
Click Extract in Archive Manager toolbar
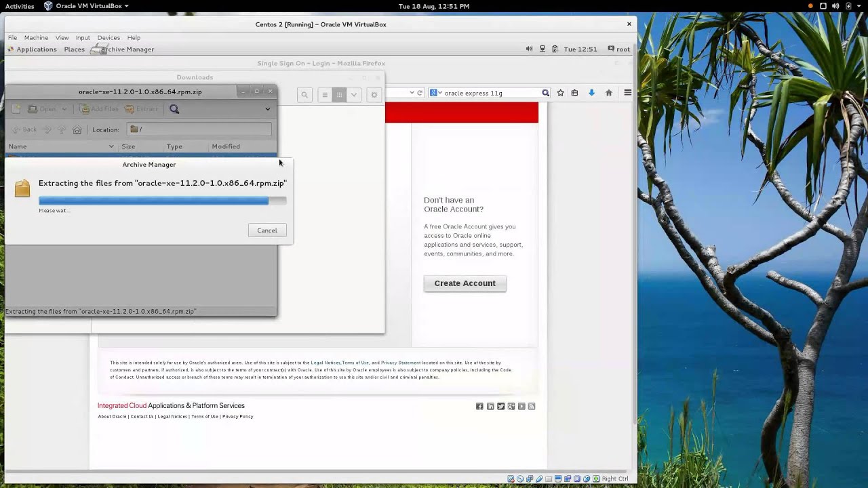pyautogui.click(x=141, y=109)
